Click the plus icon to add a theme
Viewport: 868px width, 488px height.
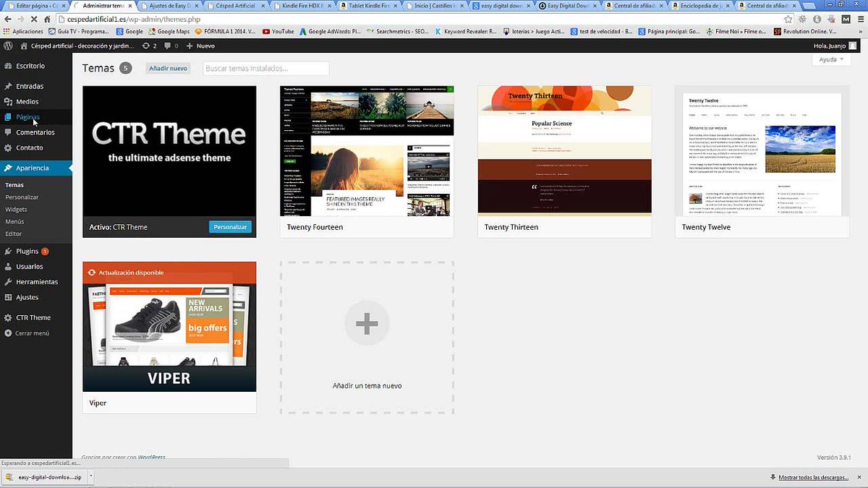tap(367, 325)
